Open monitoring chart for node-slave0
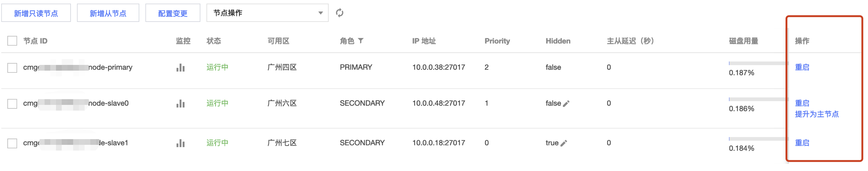This screenshot has width=868, height=171. point(181,104)
